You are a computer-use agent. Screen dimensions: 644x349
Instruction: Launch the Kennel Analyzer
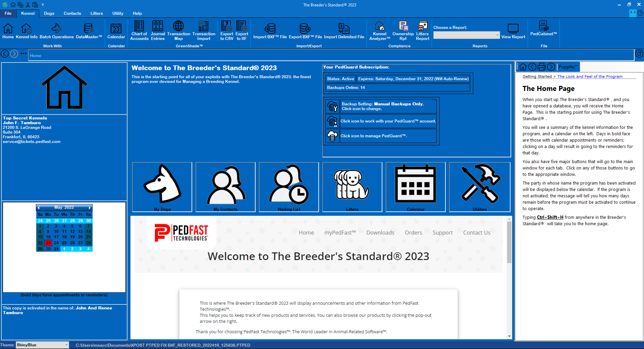coord(379,31)
